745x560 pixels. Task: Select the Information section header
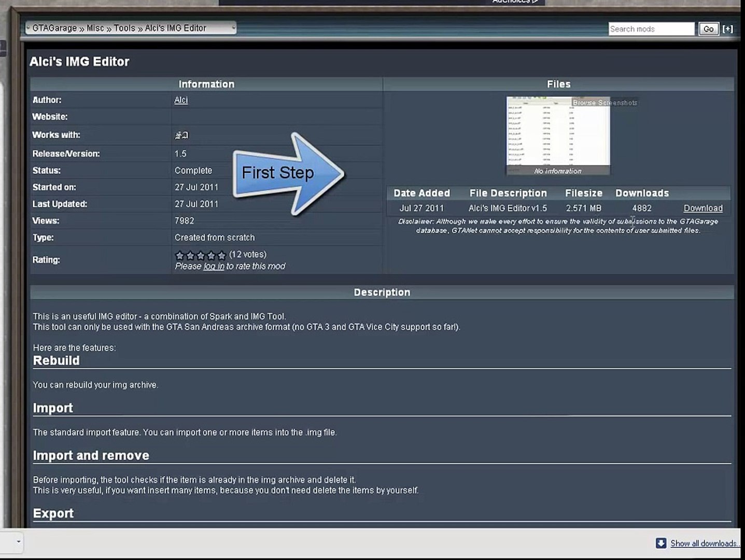pos(206,84)
